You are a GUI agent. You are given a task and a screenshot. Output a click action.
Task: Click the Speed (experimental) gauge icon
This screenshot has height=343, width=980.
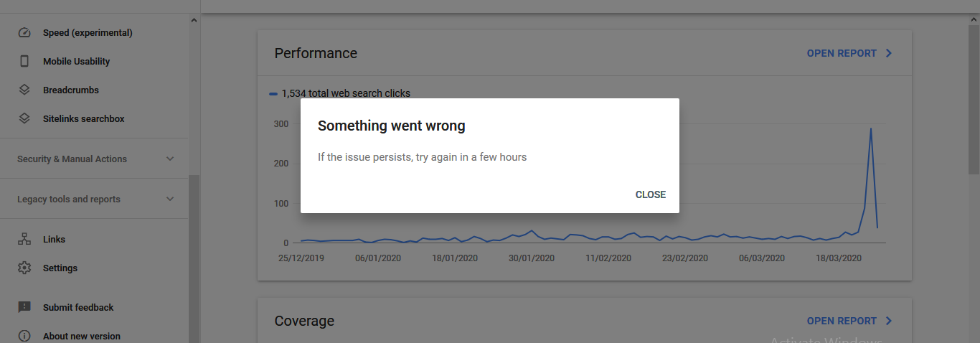[x=24, y=33]
